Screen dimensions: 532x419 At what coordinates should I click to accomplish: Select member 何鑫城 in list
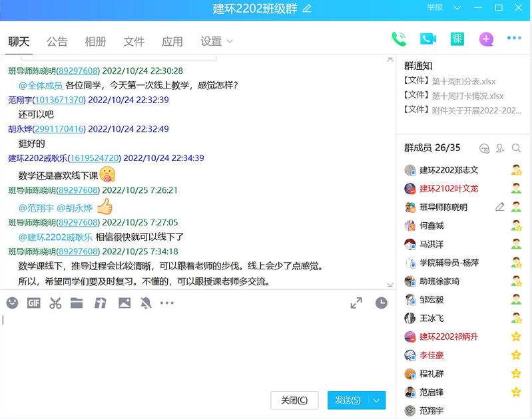coord(463,225)
